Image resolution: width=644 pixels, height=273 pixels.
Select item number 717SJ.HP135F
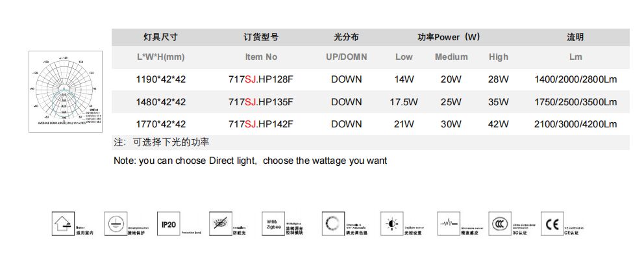pyautogui.click(x=261, y=102)
